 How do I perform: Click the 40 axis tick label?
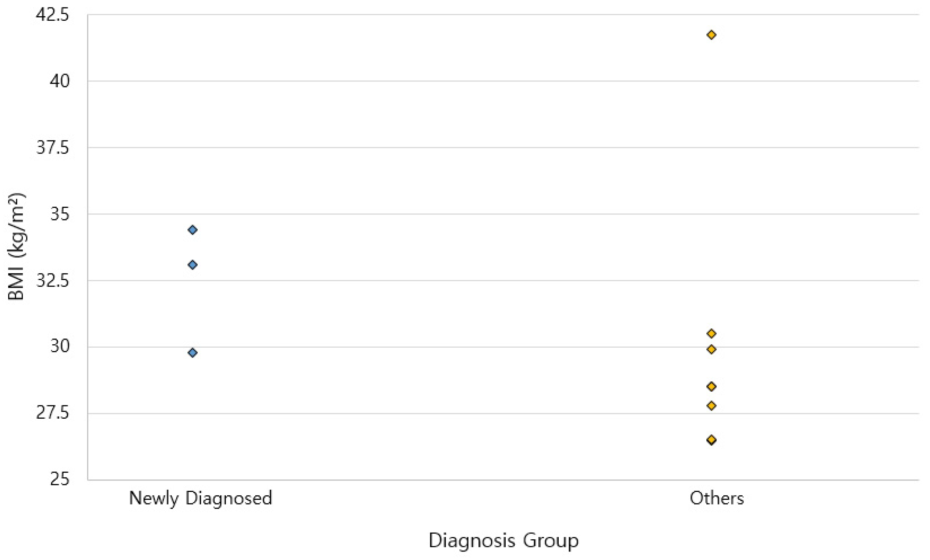[60, 81]
